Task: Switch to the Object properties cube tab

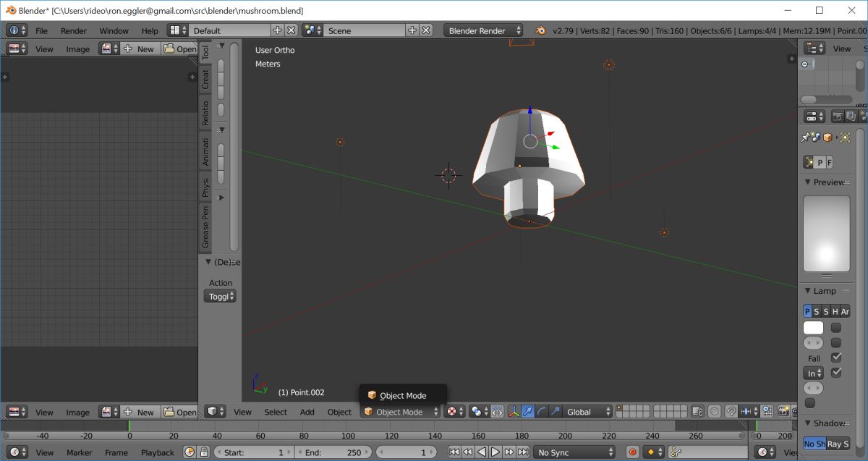Action: point(827,138)
